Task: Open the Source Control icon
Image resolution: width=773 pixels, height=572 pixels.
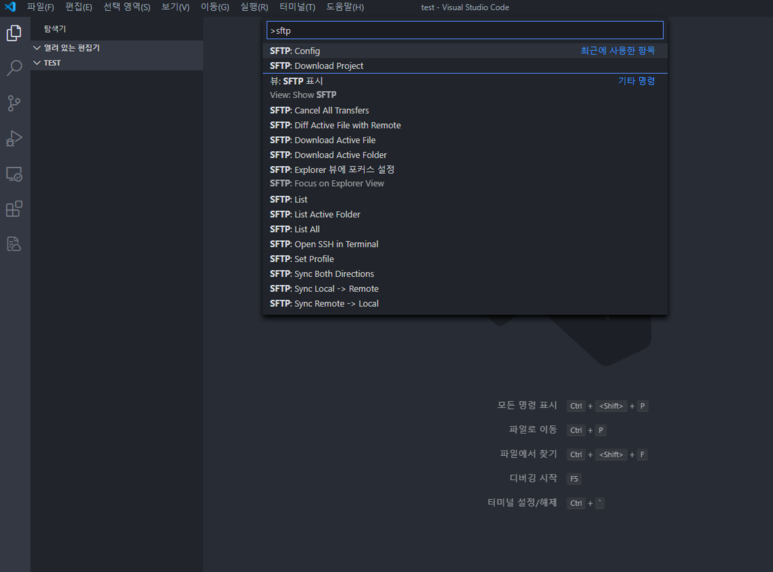Action: click(x=14, y=103)
